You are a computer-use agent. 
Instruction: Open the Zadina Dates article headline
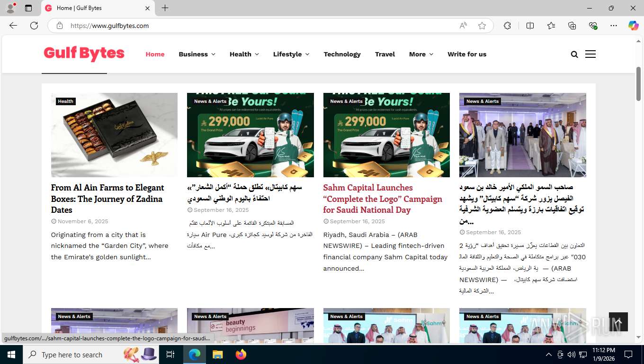coord(107,199)
